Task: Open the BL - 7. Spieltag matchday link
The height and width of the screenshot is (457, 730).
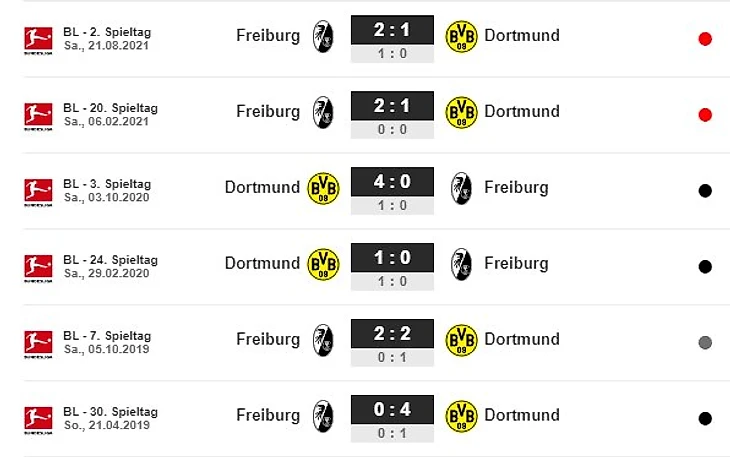Action: tap(108, 336)
